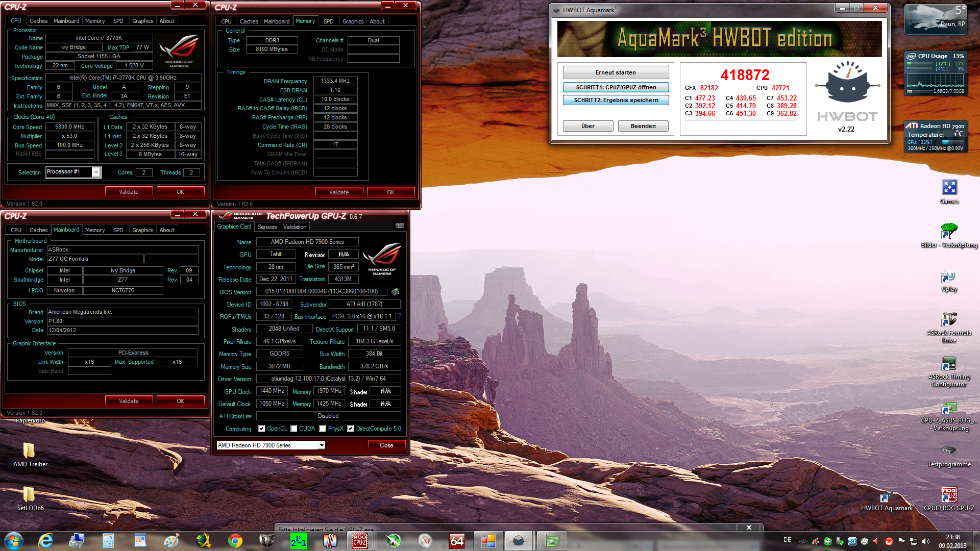
Task: Open the Windows Start menu
Action: [14, 540]
